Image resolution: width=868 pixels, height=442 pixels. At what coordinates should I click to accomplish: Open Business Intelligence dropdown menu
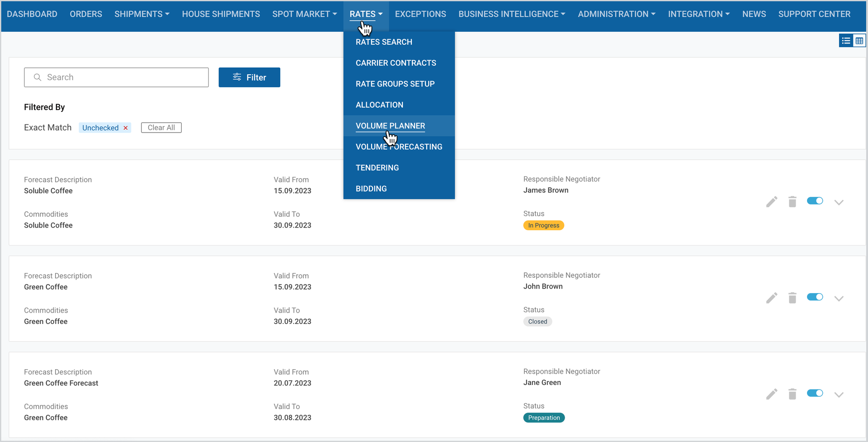(512, 14)
